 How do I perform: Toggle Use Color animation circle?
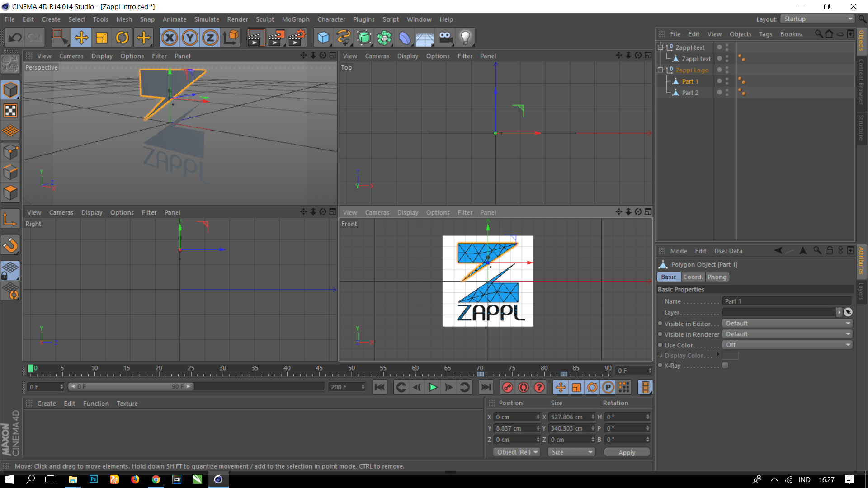pyautogui.click(x=660, y=345)
